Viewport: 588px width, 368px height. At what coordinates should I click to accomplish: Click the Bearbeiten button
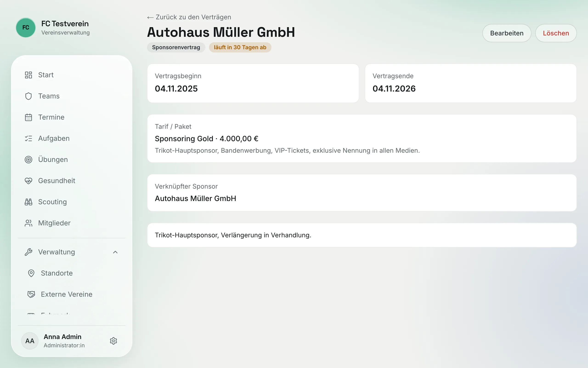coord(507,33)
